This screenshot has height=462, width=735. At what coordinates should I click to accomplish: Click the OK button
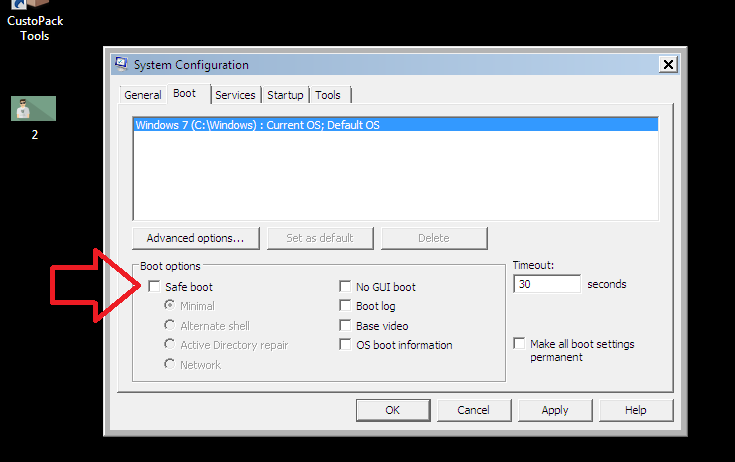(393, 410)
